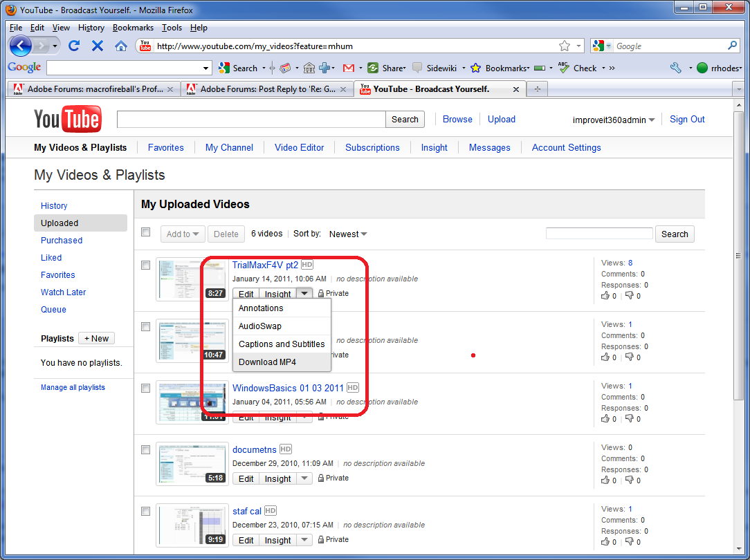Expand the improveit360admin account menu

[614, 120]
